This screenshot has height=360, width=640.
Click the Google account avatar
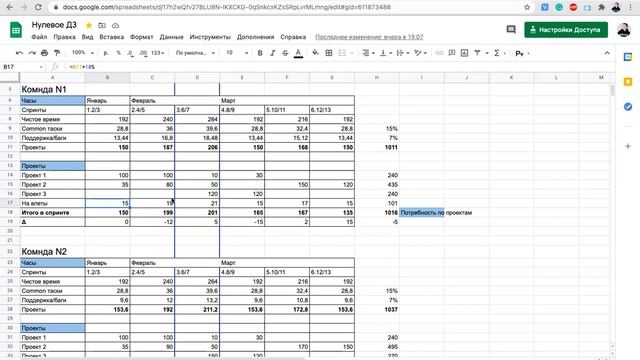(624, 30)
